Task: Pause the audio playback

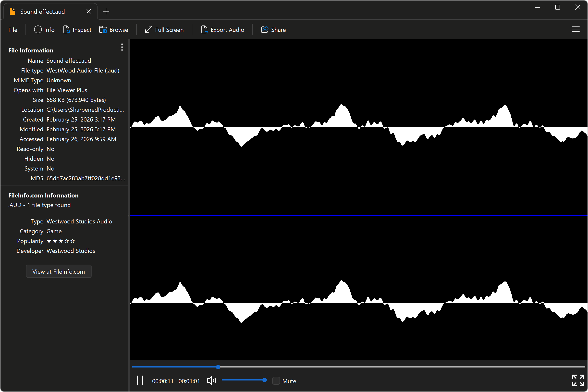Action: point(140,380)
